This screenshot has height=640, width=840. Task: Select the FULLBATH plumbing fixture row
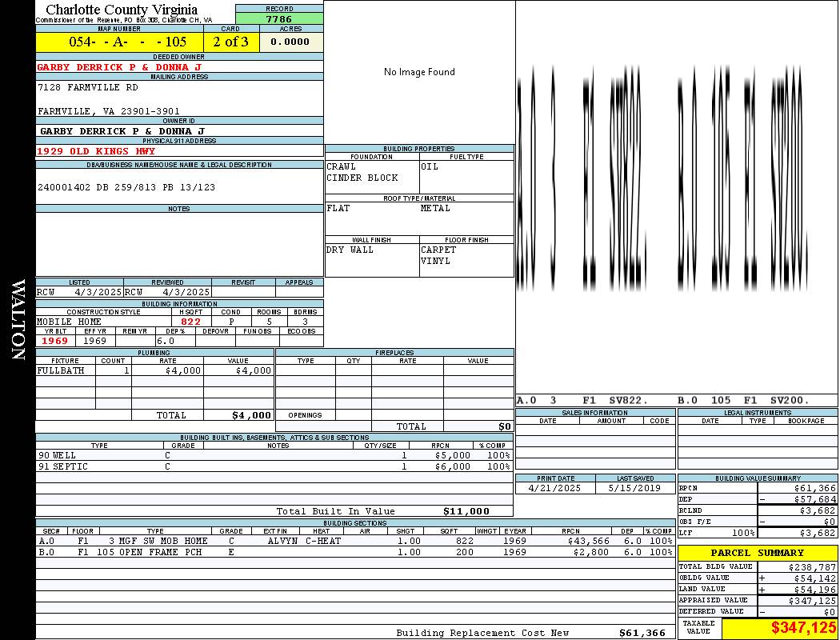[154, 370]
